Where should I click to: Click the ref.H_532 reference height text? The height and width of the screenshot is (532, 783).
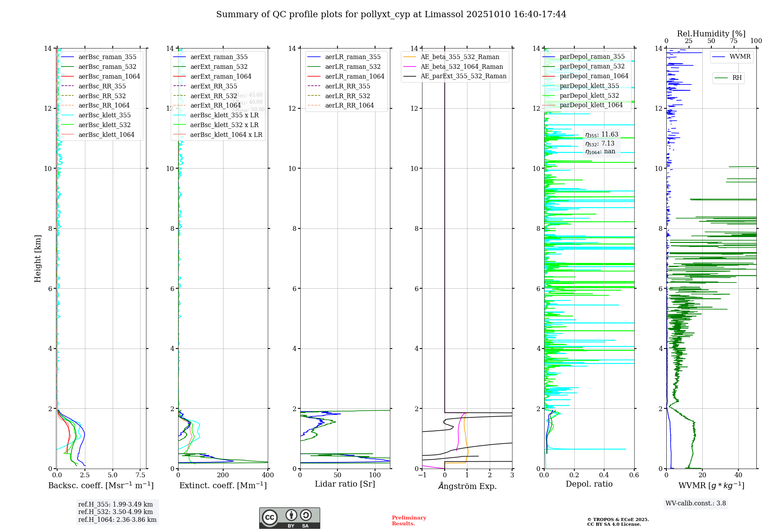(115, 512)
